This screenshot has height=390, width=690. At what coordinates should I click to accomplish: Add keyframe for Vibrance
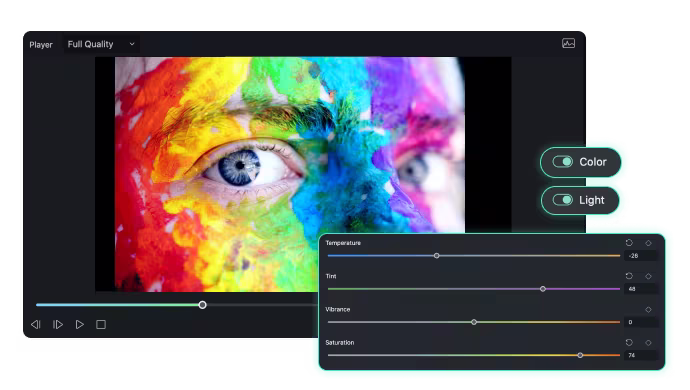click(x=648, y=309)
